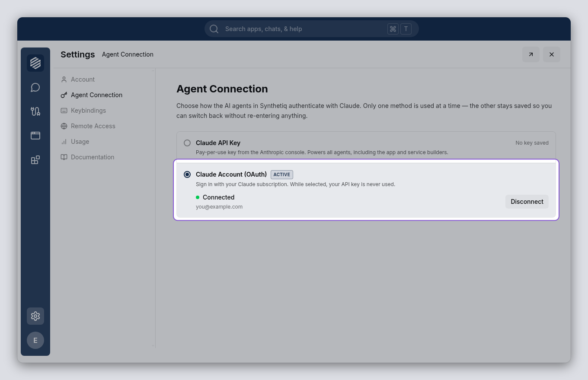Open the Agent Connection settings section
The image size is (588, 380).
click(104, 95)
